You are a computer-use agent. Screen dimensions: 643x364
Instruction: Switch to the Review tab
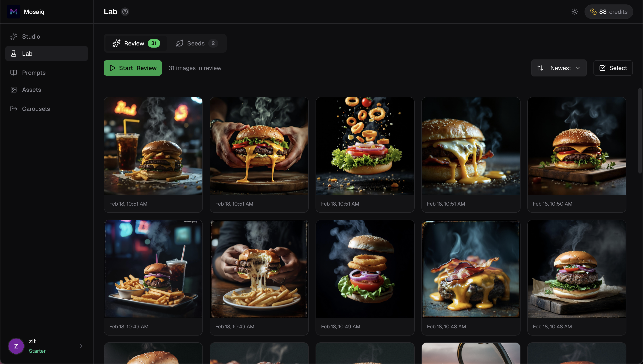tap(136, 43)
